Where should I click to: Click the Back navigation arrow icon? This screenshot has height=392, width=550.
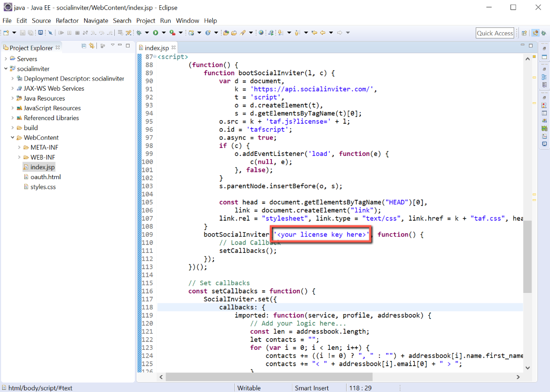323,33
